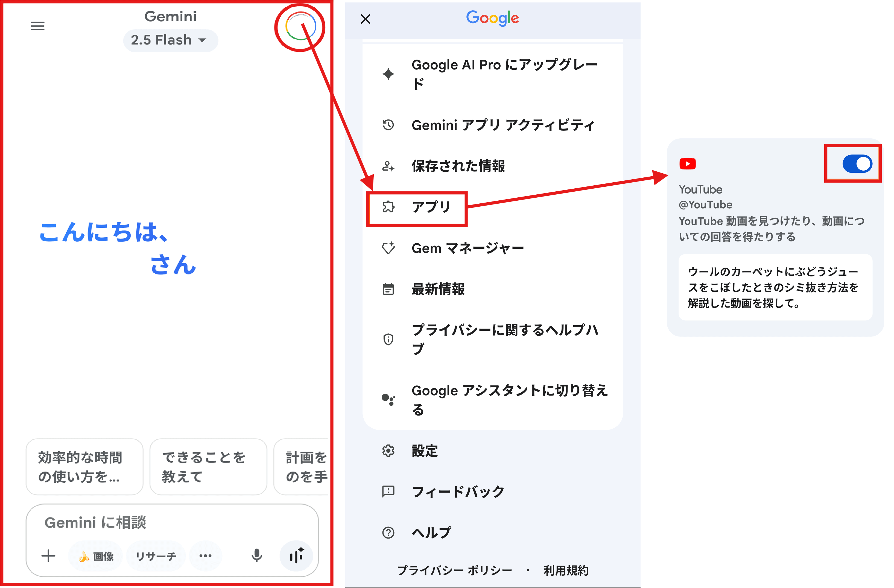Tap the microphone voice input icon
This screenshot has height=588, width=894.
(256, 555)
